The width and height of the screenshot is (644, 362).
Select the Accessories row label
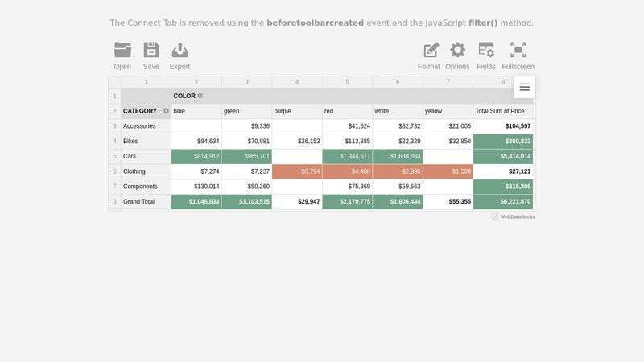(x=146, y=126)
